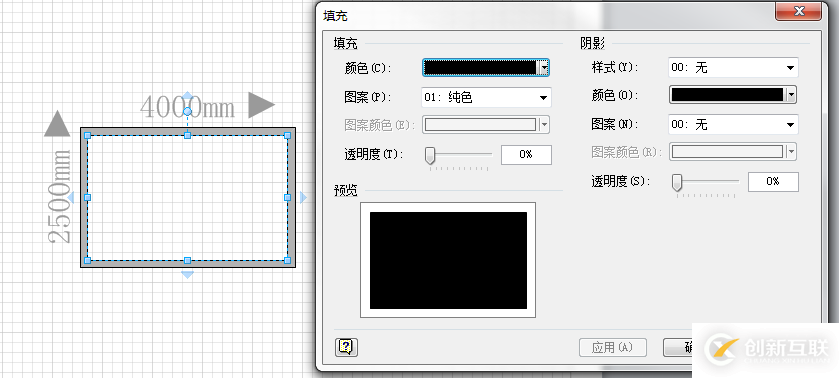Click the gray up-pointing arrow above 2500mm
The width and height of the screenshot is (839, 378).
[x=57, y=124]
